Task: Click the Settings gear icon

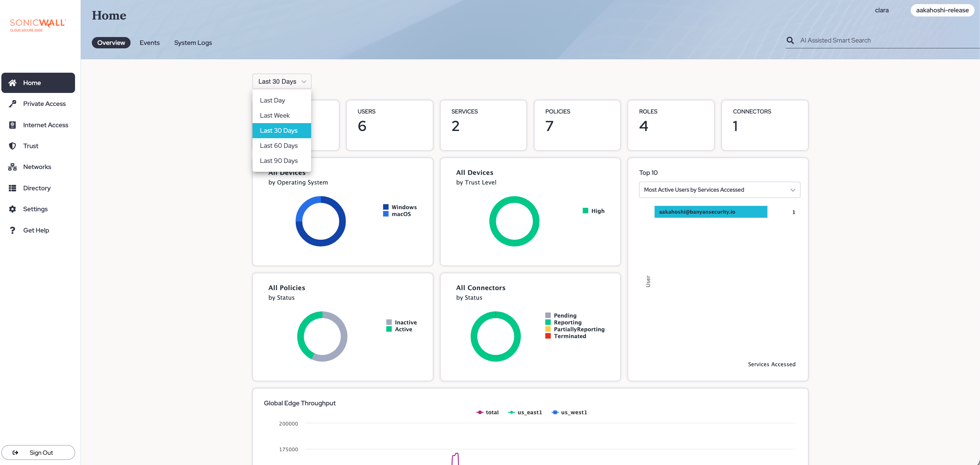Action: point(13,209)
